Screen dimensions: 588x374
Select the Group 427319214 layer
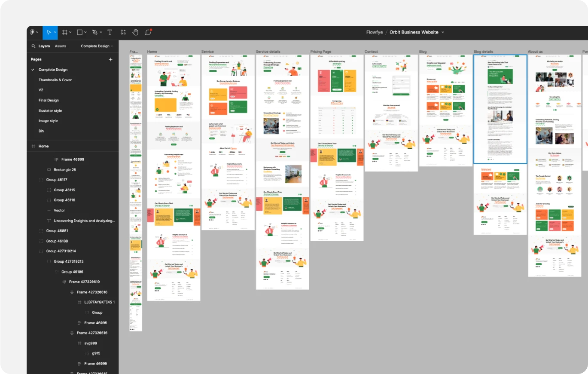point(61,251)
